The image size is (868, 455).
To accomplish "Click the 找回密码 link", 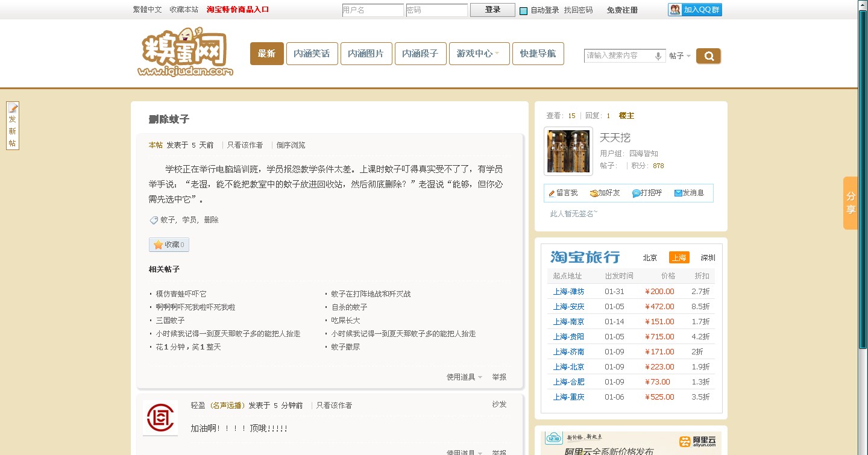I will [x=579, y=10].
